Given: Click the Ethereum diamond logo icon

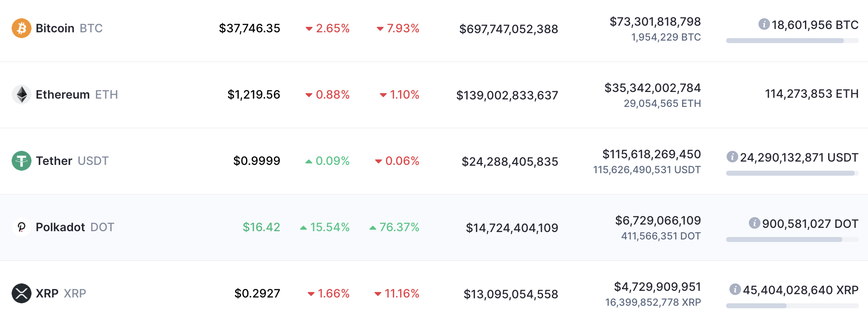Looking at the screenshot, I should tap(22, 94).
